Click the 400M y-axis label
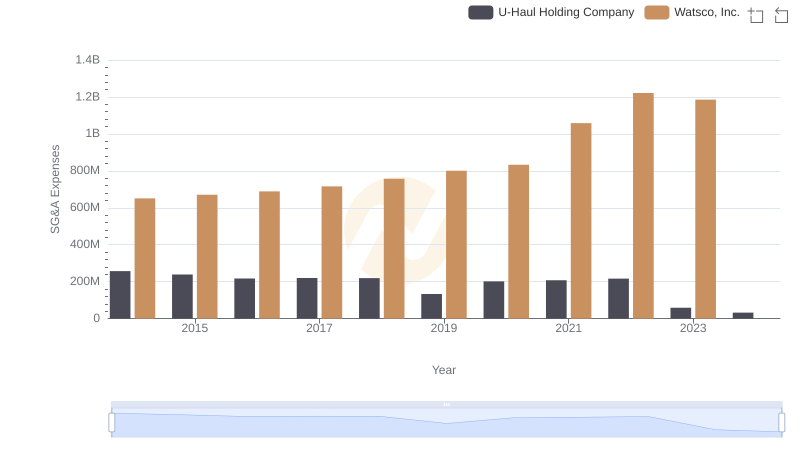 click(x=85, y=244)
